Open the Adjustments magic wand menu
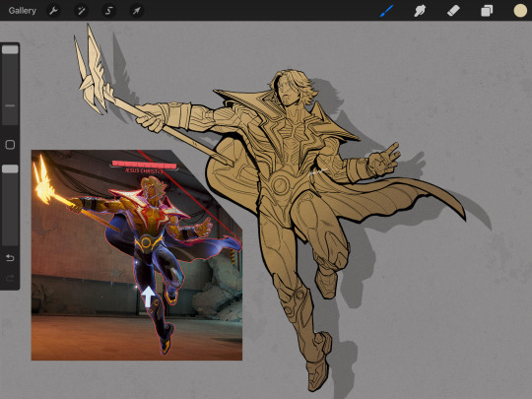Screen dimensions: 532x399 click(x=82, y=11)
